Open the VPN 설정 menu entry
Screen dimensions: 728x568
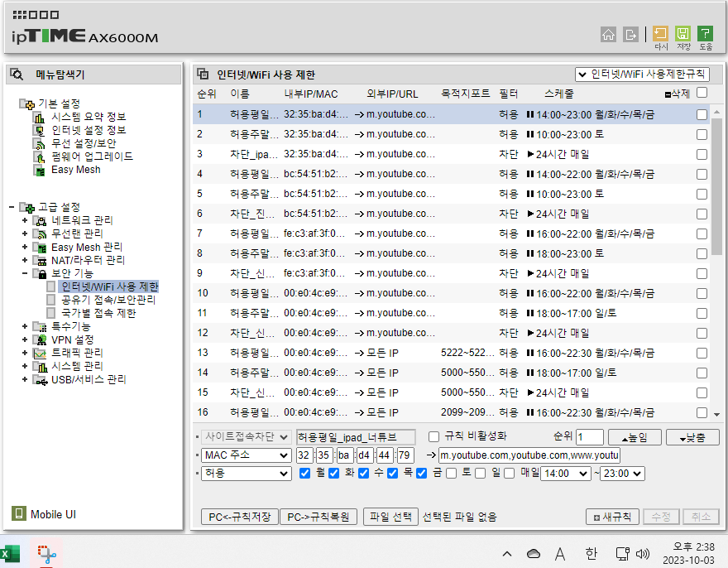pyautogui.click(x=73, y=339)
